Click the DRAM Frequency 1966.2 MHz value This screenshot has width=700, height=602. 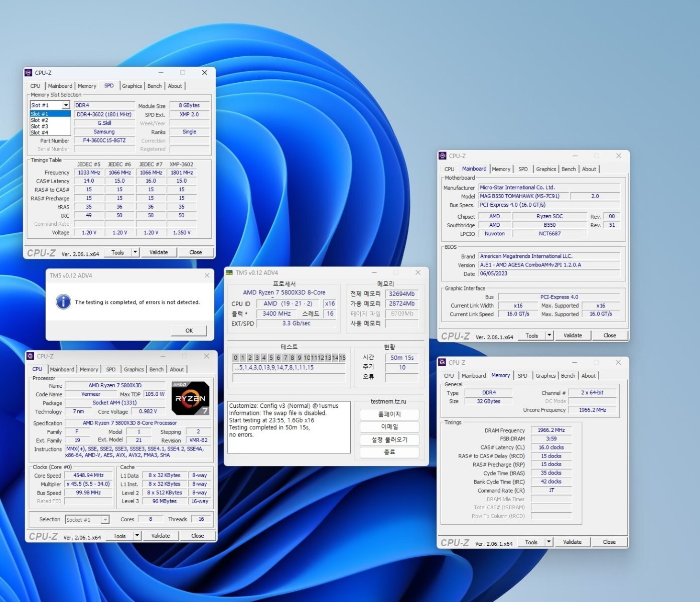pyautogui.click(x=551, y=430)
